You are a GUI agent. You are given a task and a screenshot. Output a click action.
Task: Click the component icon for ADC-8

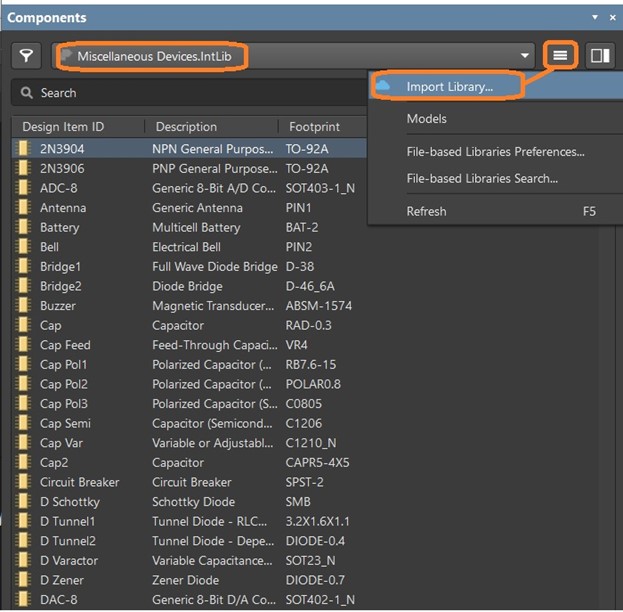point(23,188)
